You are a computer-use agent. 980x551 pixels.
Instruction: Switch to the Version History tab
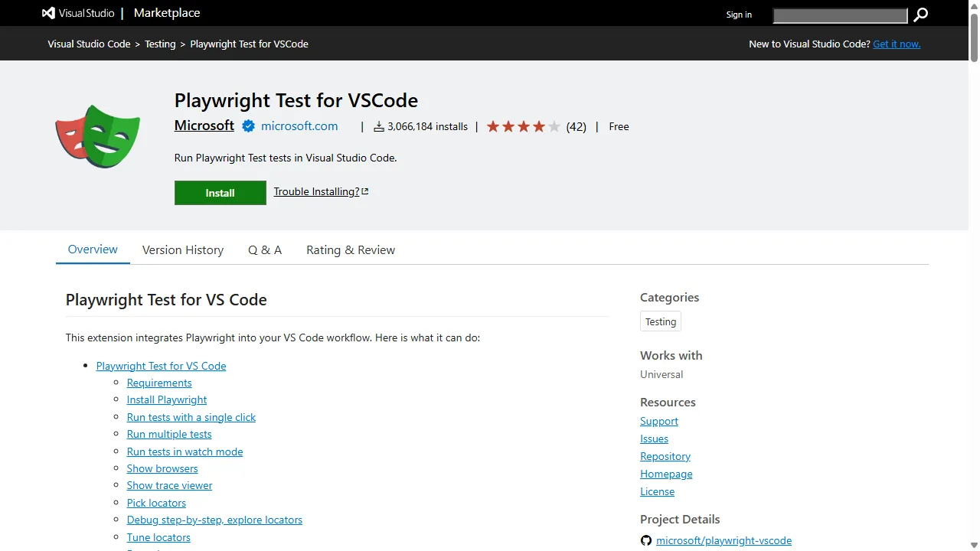click(183, 249)
